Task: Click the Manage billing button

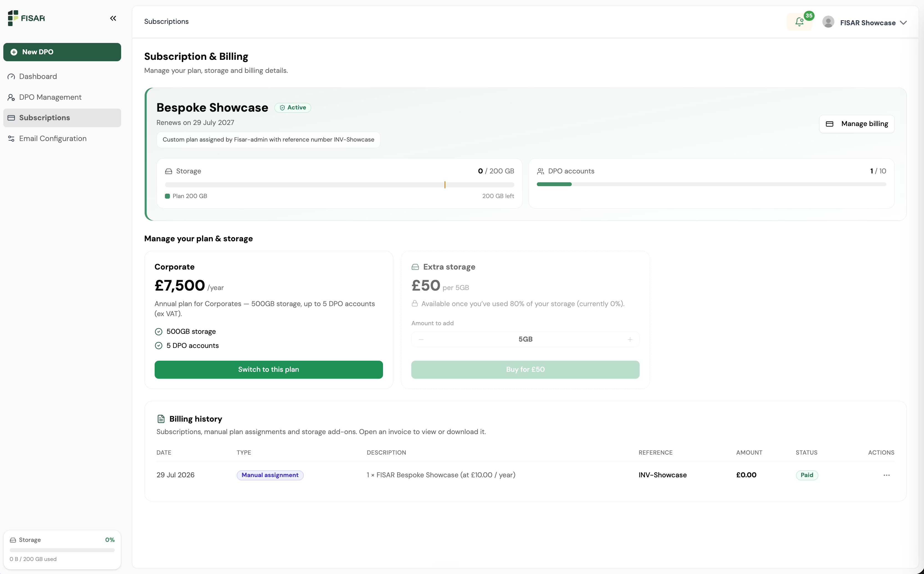Action: tap(857, 124)
